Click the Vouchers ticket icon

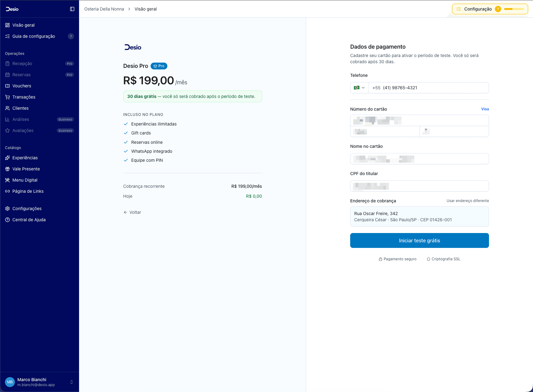[x=7, y=86]
